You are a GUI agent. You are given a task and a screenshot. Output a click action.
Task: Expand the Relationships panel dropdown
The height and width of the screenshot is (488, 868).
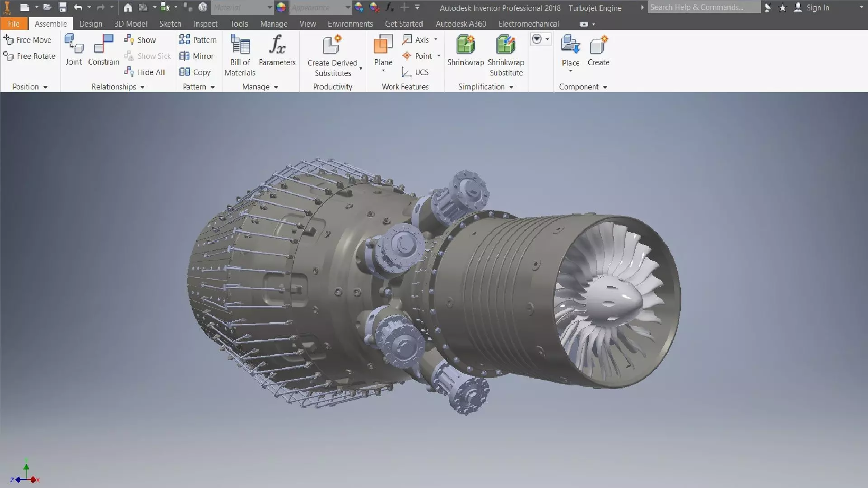pos(142,87)
